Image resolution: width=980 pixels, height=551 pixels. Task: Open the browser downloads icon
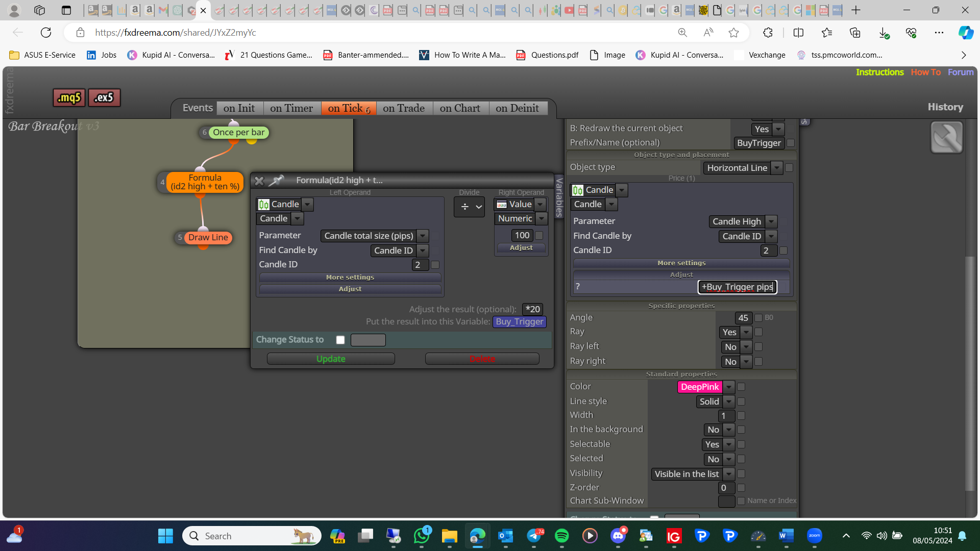click(x=884, y=33)
